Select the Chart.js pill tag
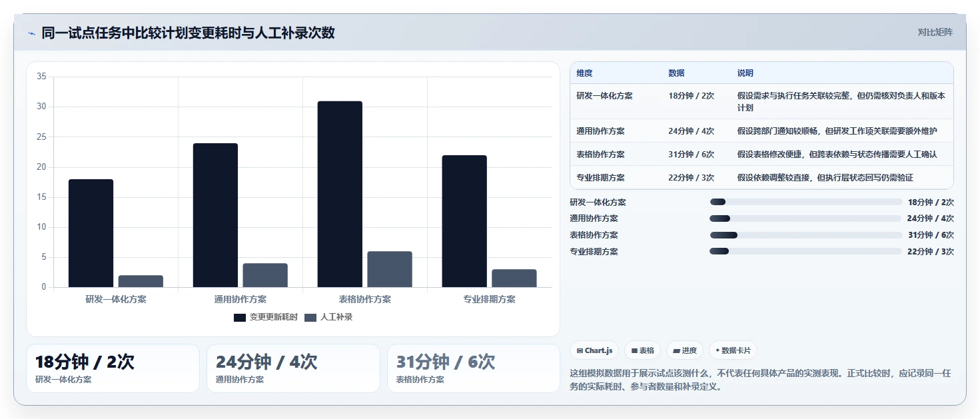 click(x=594, y=350)
